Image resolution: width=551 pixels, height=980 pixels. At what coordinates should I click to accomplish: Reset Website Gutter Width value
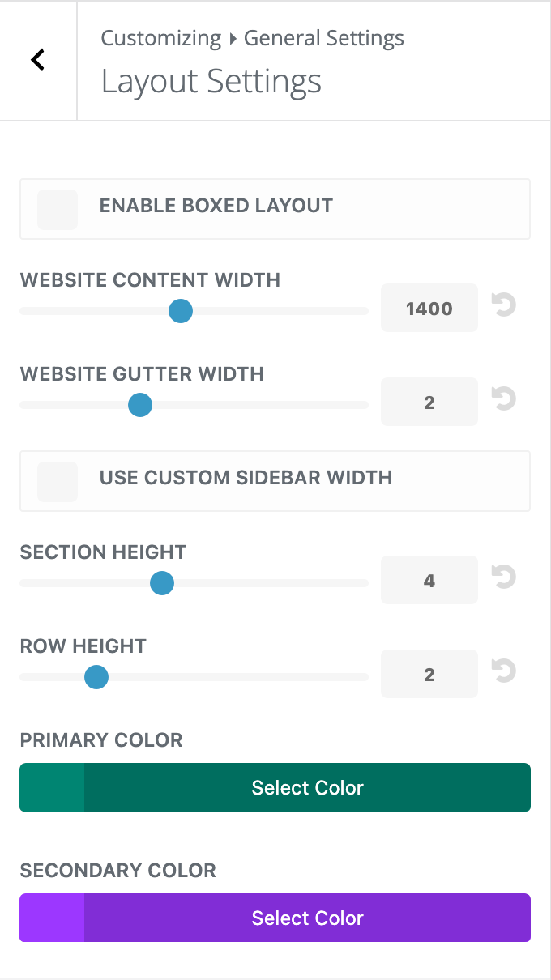(504, 400)
